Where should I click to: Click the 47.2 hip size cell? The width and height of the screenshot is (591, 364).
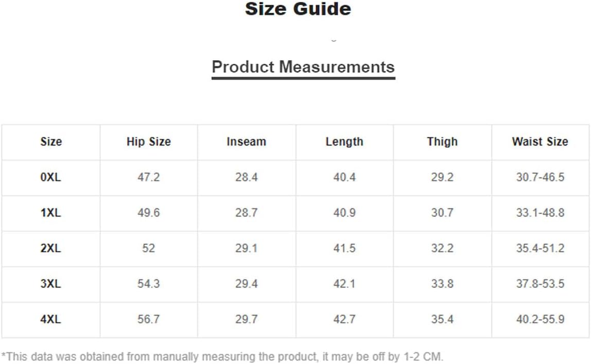(148, 177)
